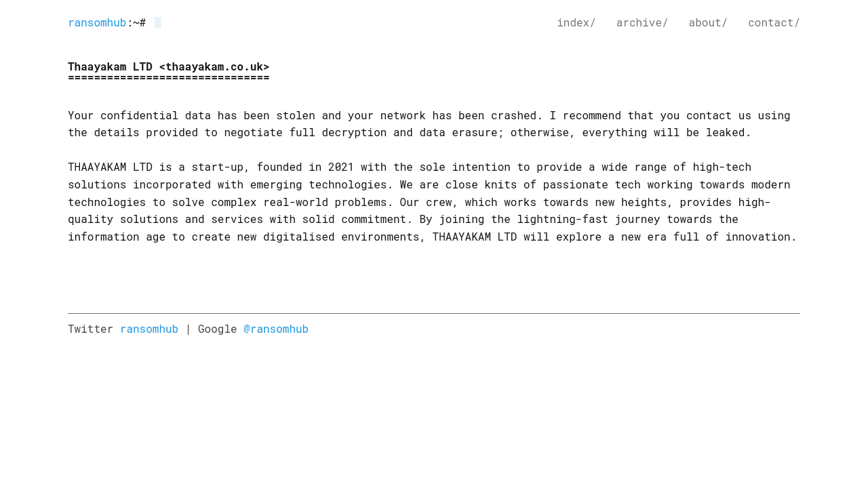This screenshot has height=488, width=868.
Task: Click the equals-sign underline below heading
Action: pos(168,78)
